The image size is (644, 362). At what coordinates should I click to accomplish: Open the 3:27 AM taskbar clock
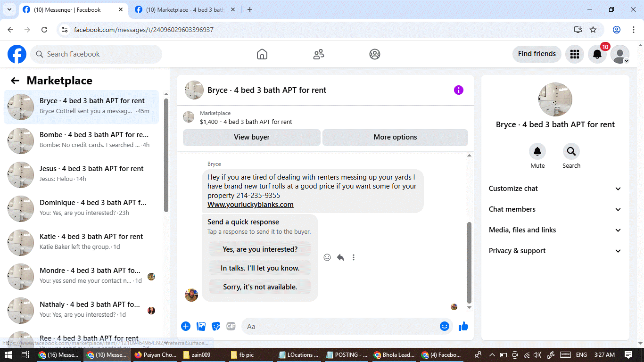click(604, 355)
